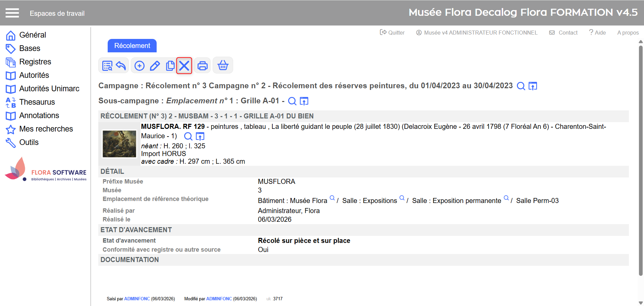The height and width of the screenshot is (306, 644).
Task: Open Sous-campagne in new window icon
Action: (304, 101)
